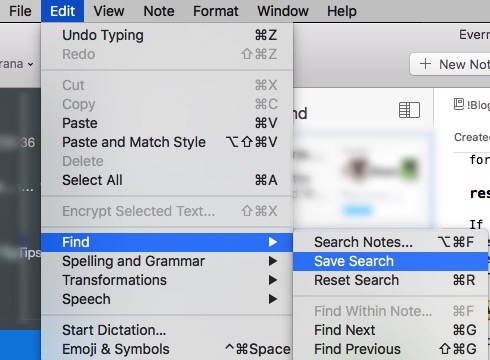Choose Save Search from Find submenu

coord(390,261)
